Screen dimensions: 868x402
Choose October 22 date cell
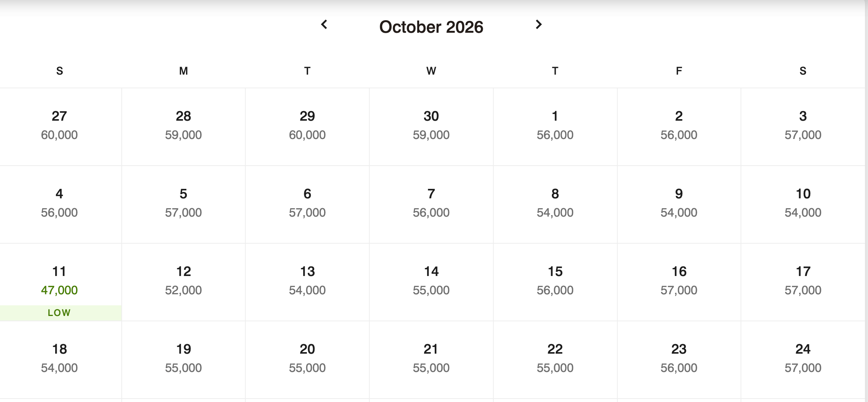pos(555,359)
